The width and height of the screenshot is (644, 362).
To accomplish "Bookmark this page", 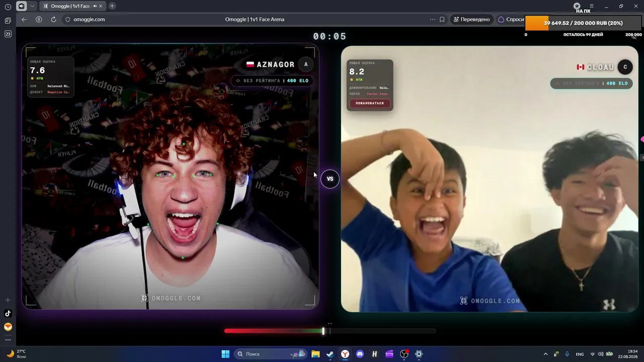I will [x=442, y=20].
